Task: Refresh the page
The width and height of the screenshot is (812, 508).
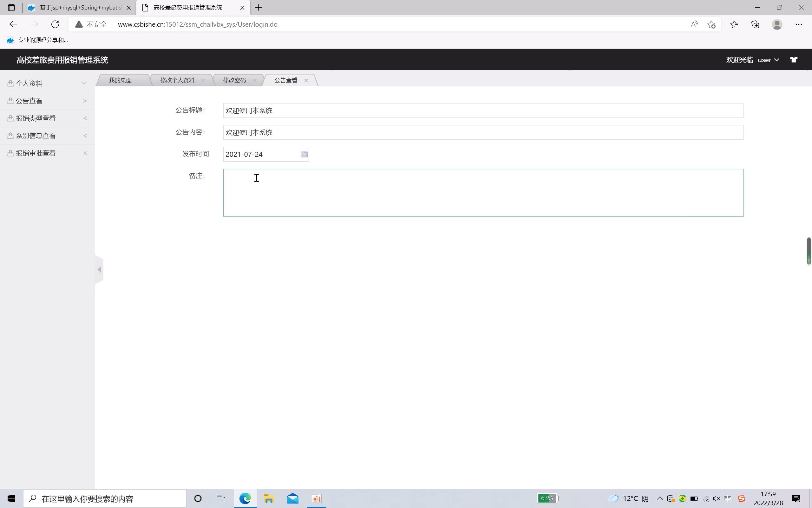Action: (55, 24)
